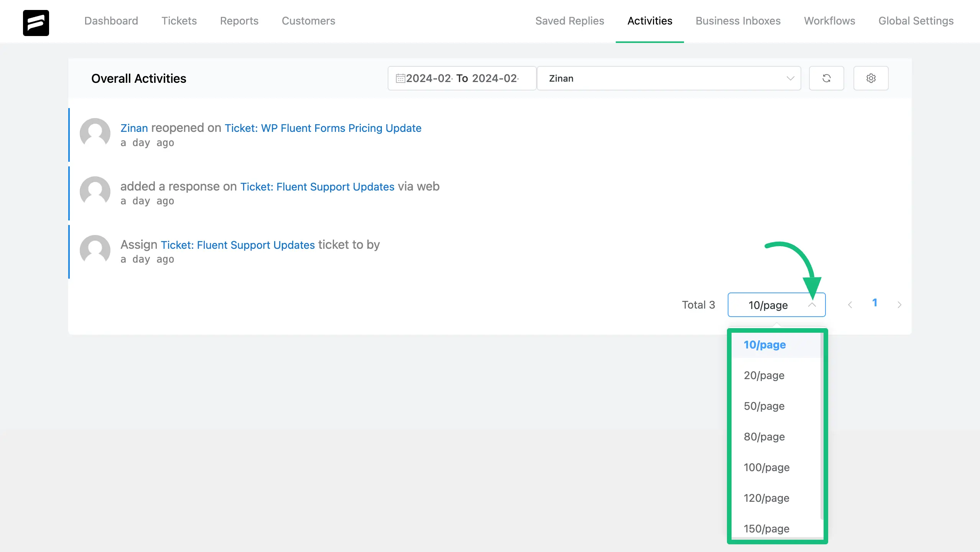Viewport: 980px width, 552px height.
Task: Open Global Settings
Action: 916,21
